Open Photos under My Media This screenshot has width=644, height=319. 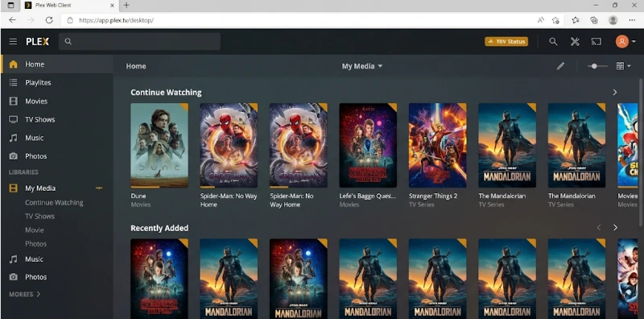(x=35, y=244)
